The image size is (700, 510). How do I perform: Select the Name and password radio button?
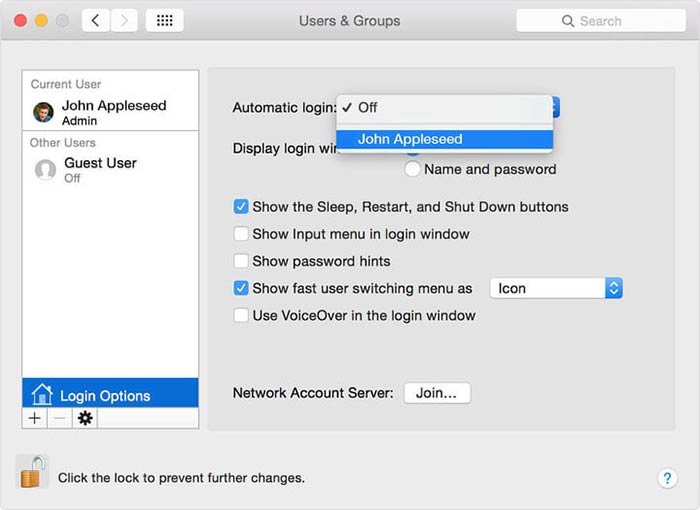(413, 169)
